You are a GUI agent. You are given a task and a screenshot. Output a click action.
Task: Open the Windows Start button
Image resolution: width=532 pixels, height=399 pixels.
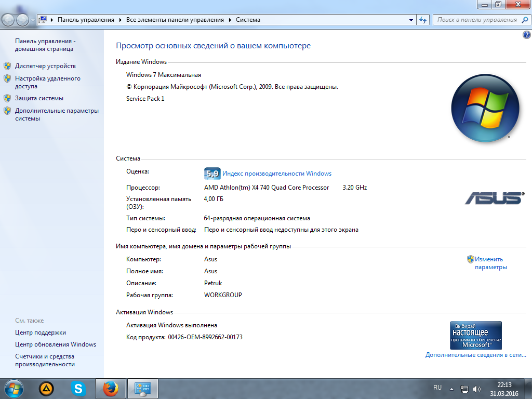tap(14, 389)
